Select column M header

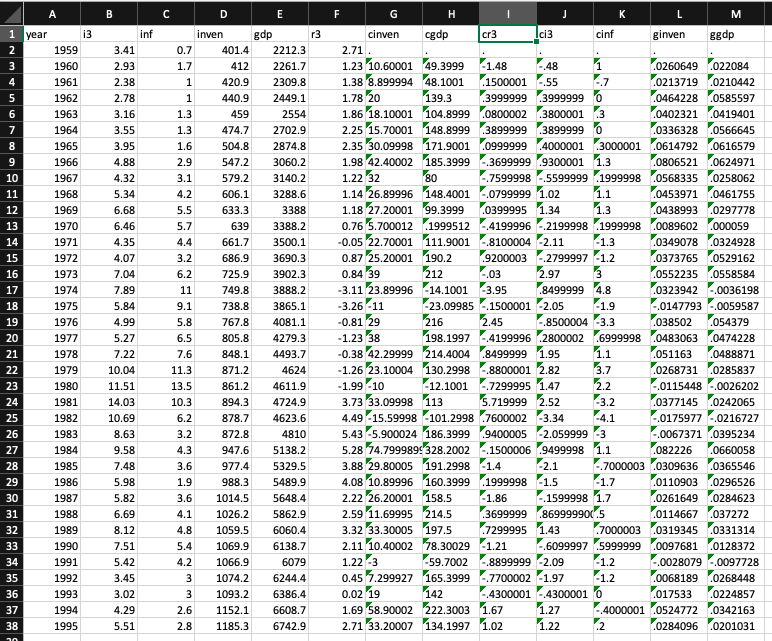tap(736, 14)
